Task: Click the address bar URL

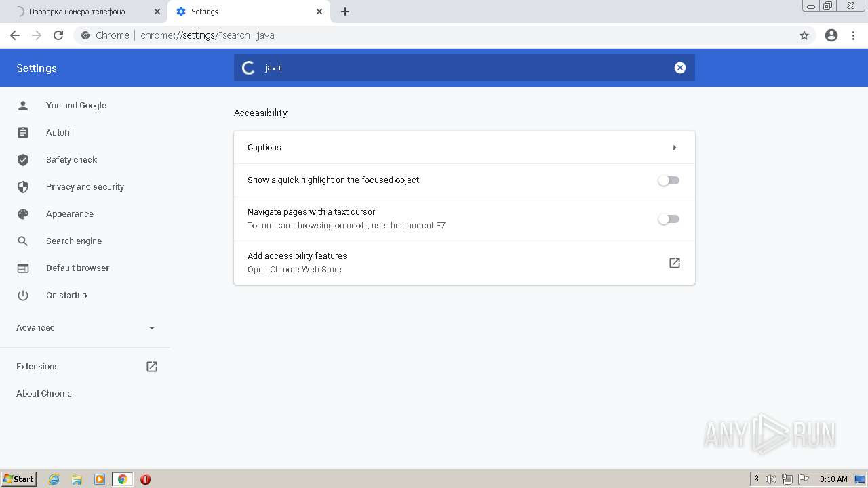Action: [x=208, y=35]
